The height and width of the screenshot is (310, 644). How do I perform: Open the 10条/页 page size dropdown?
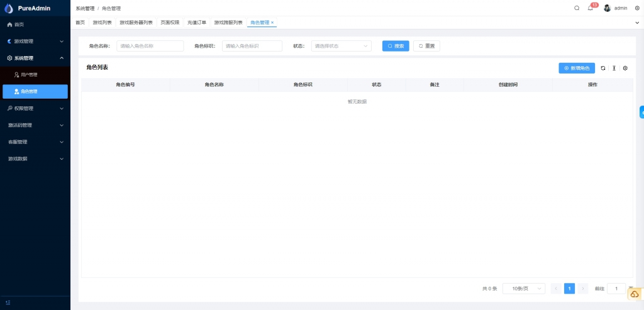[x=524, y=289]
